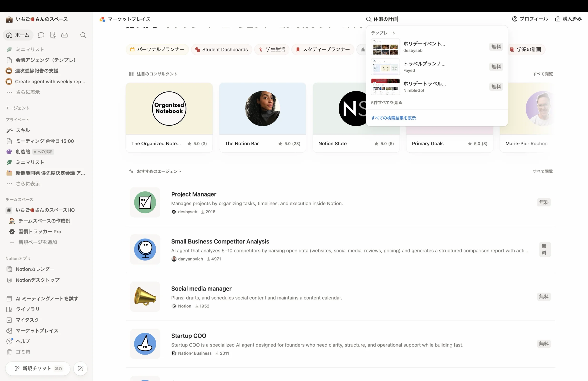Select Student Dashboards category chip

pos(221,50)
